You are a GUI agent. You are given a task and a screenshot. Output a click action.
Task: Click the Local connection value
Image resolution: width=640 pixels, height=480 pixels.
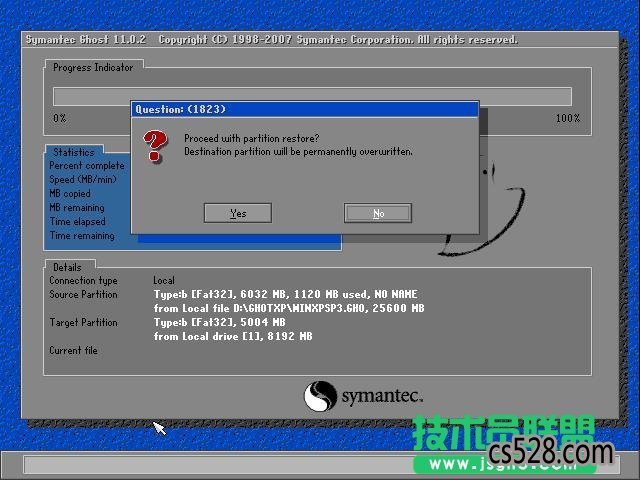pos(164,280)
